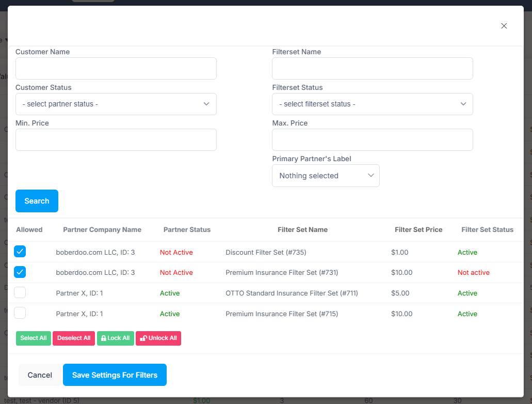Click the Min. Price text box
Screen dimensions: 532x404
point(116,139)
